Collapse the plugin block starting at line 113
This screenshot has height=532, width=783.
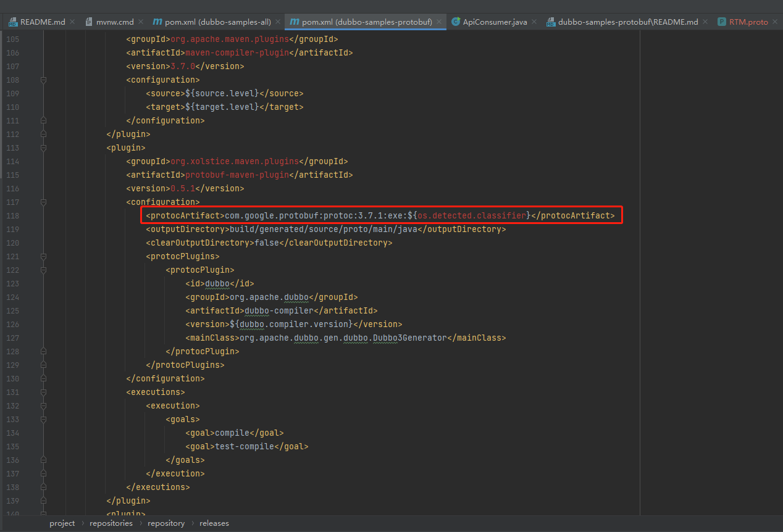tap(43, 148)
